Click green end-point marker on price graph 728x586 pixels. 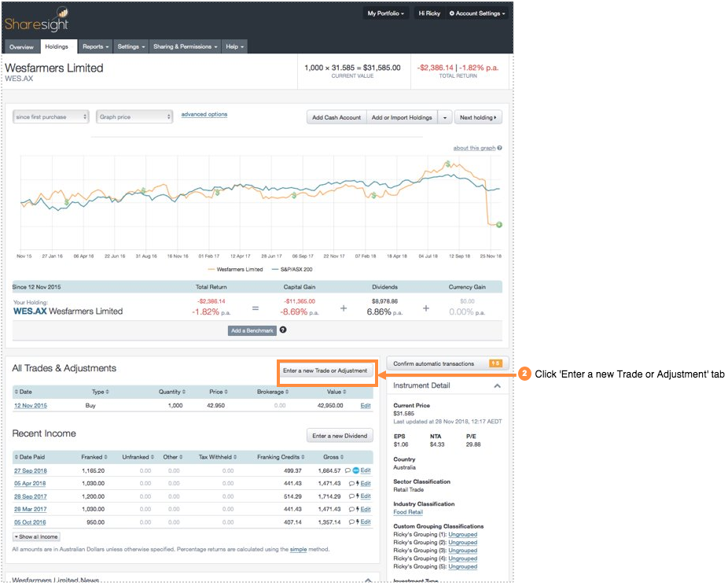tap(499, 225)
